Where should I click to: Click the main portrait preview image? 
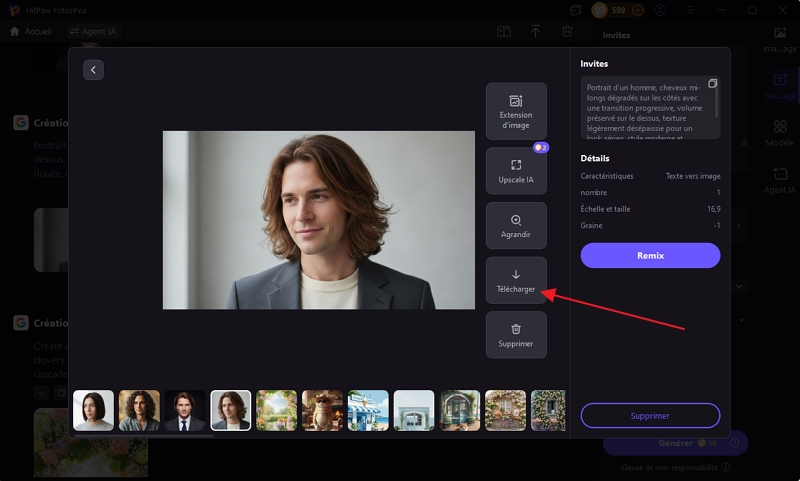pos(319,220)
